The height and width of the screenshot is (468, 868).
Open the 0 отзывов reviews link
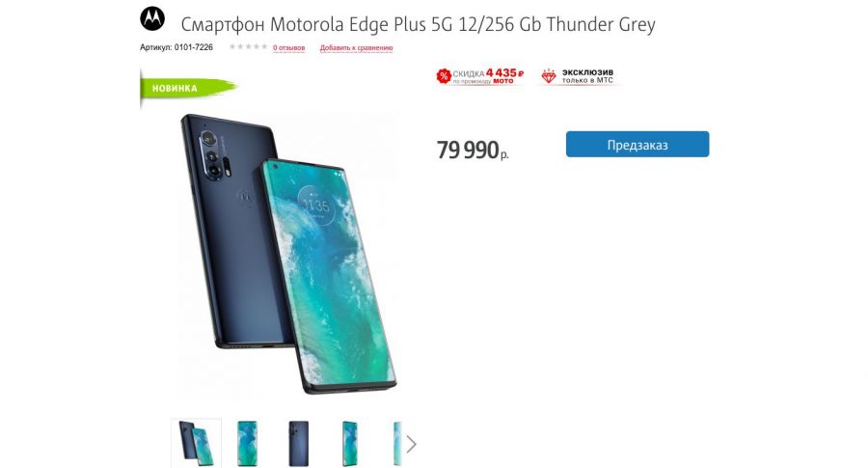tap(288, 47)
